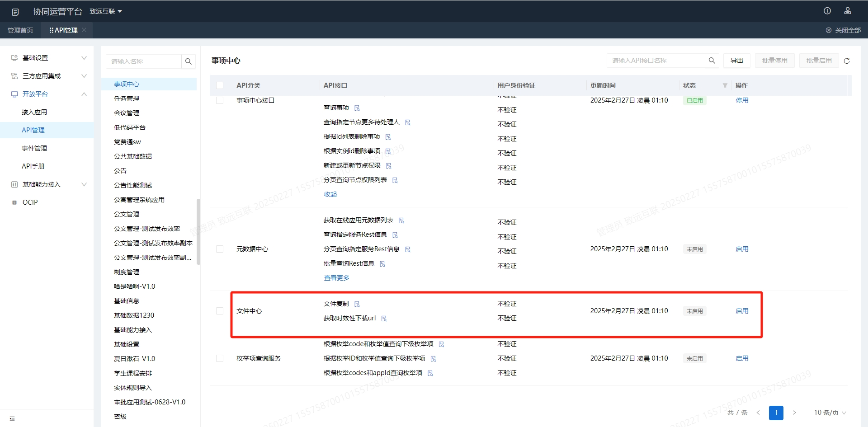Screen dimensions: 868x427
Task: Tick the checkbox for 文件中心 row
Action: tap(220, 311)
